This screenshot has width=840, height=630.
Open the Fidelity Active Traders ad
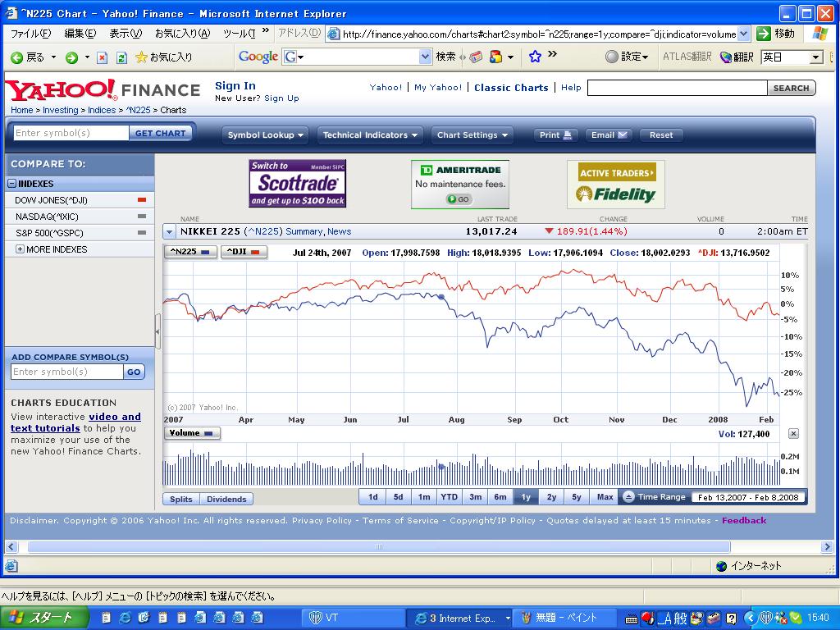point(616,185)
